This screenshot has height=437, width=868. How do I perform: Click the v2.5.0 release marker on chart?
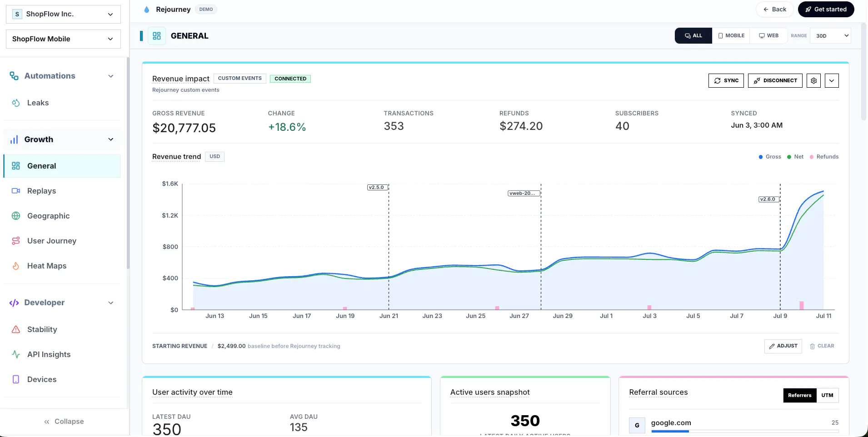(x=377, y=187)
